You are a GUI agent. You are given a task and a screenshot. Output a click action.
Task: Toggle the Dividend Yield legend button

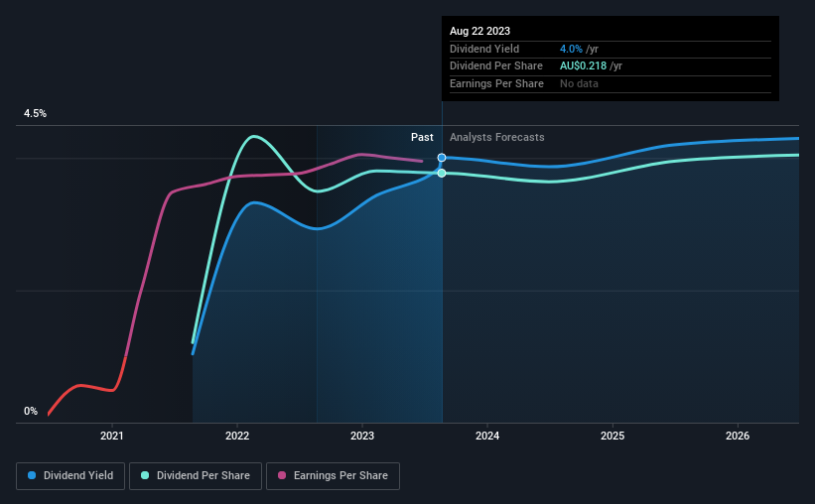coord(70,476)
